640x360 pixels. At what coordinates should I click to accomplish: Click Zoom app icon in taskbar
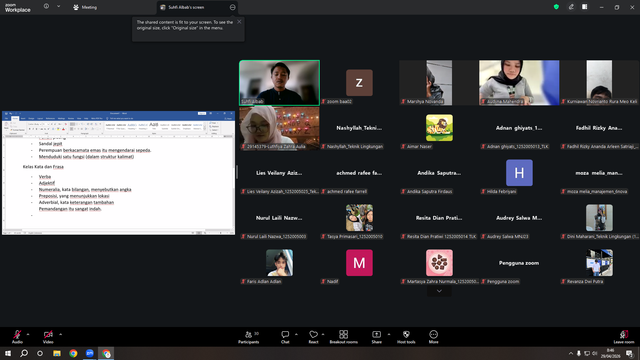click(x=89, y=353)
